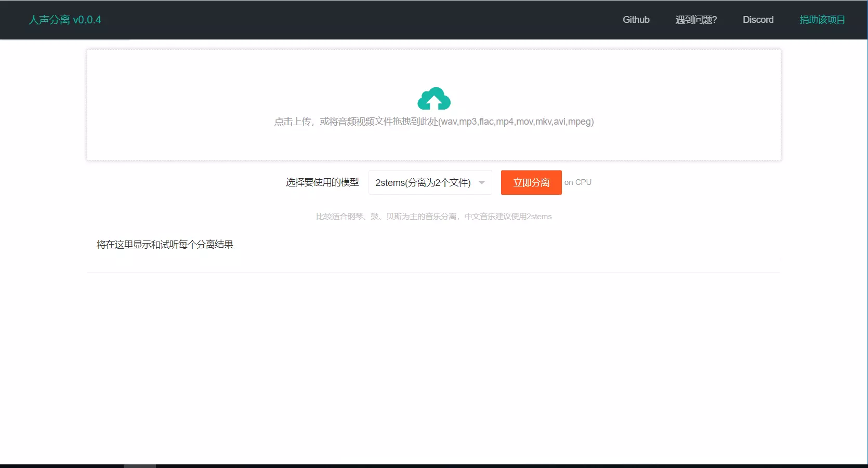Go to the Discord nav link
Screen dimensions: 868x468
click(758, 20)
